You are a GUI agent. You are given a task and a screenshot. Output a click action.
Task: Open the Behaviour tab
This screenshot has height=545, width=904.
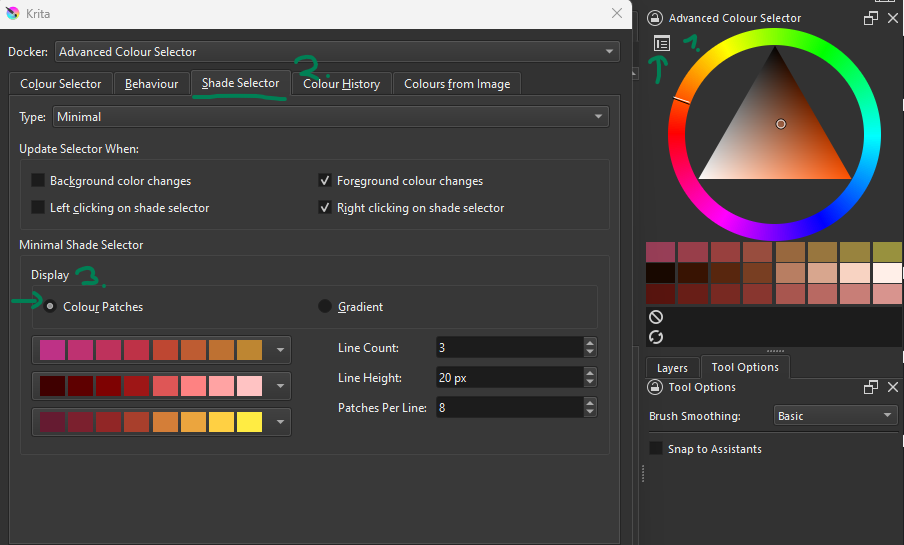(151, 84)
